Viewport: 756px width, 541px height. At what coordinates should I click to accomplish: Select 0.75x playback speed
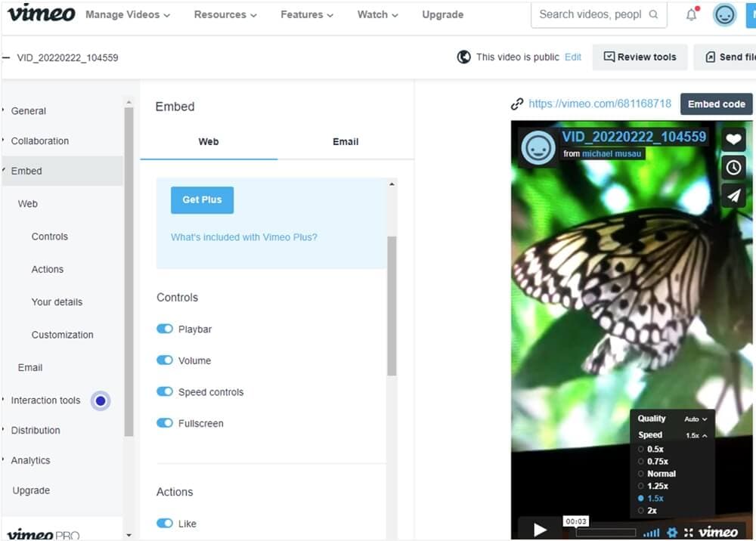click(653, 462)
